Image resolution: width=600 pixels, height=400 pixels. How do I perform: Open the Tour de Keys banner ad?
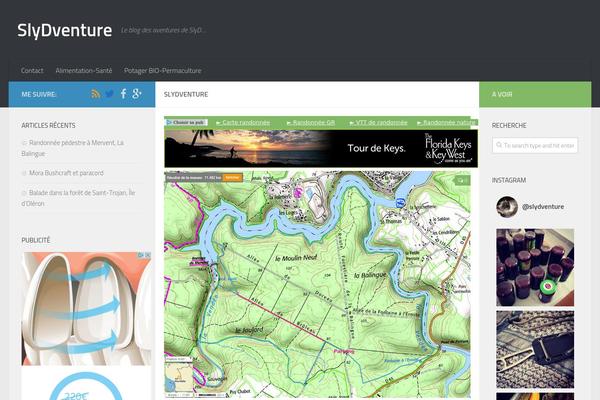[x=321, y=149]
